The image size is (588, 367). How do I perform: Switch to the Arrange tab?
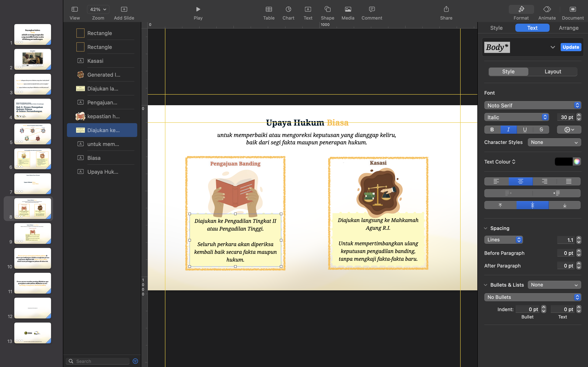point(568,28)
